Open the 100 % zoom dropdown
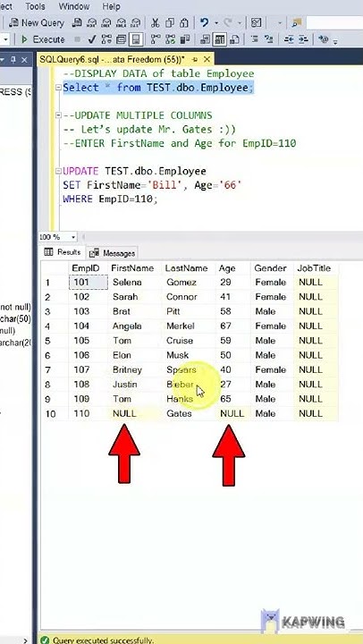Image resolution: width=363 pixels, height=644 pixels. coord(73,237)
